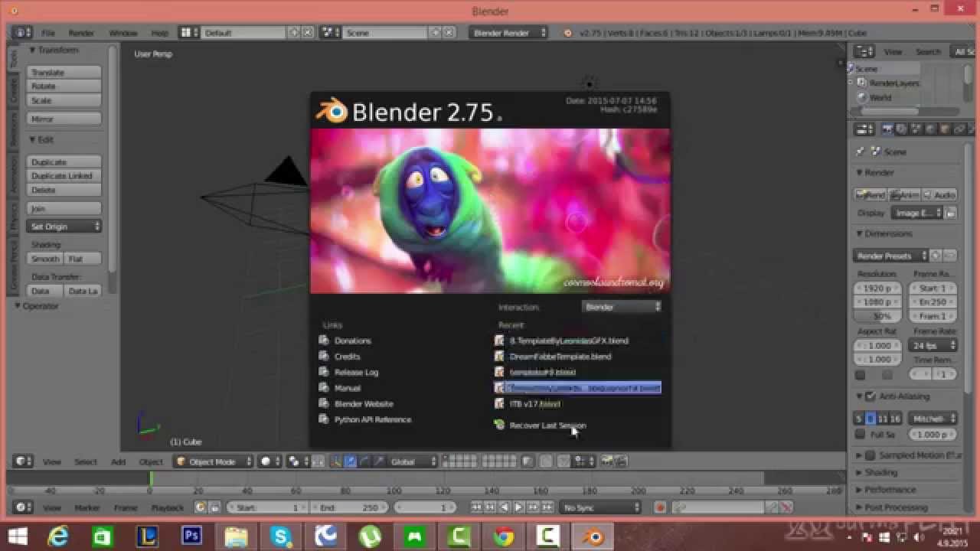This screenshot has width=980, height=551.
Task: Open Skype from the Windows taskbar
Action: [x=281, y=536]
